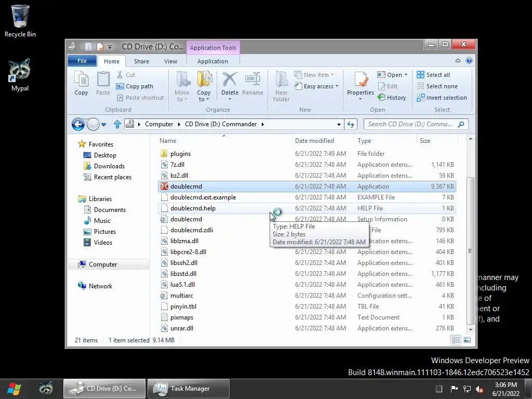Image resolution: width=532 pixels, height=399 pixels.
Task: Select the unrar.dll file
Action: (307, 328)
